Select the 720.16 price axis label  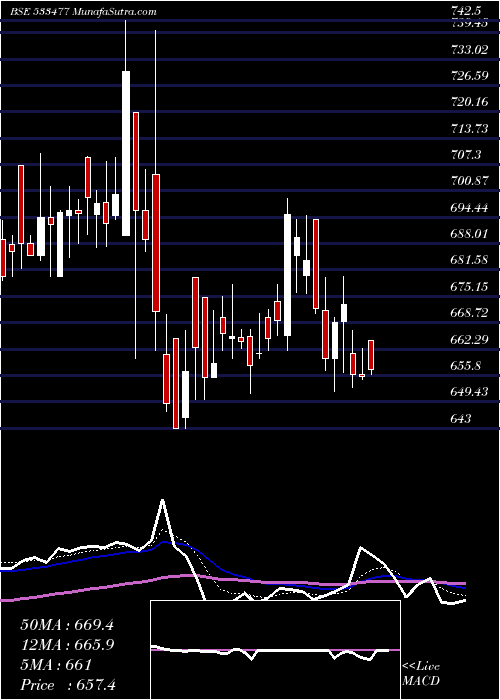(x=469, y=102)
